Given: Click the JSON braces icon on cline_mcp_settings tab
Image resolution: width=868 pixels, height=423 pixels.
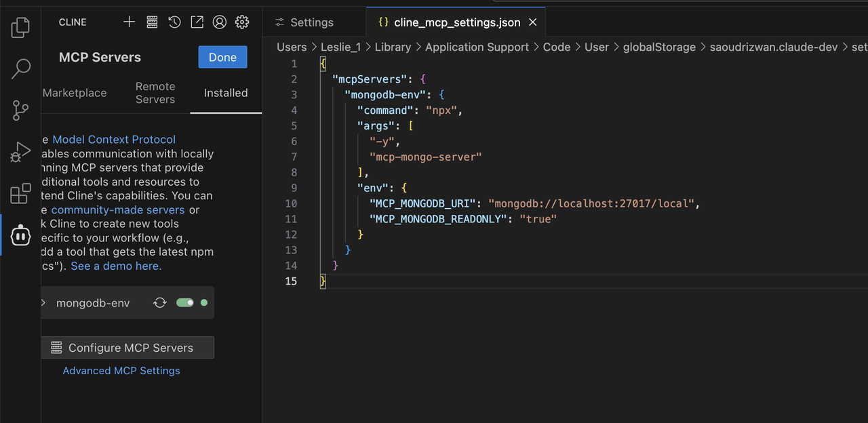Looking at the screenshot, I should (384, 22).
